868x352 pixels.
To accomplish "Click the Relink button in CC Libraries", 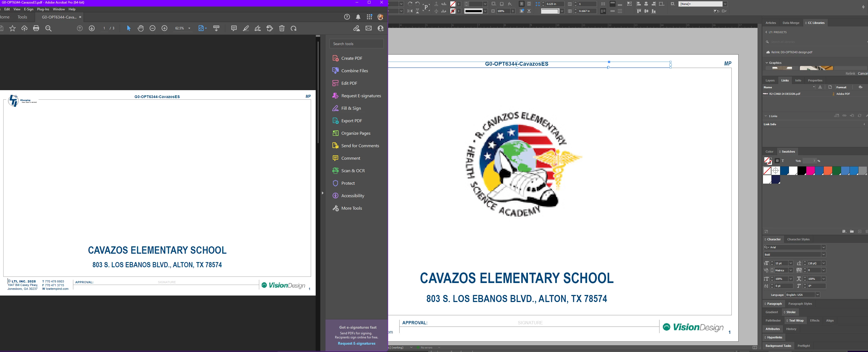I will (850, 74).
